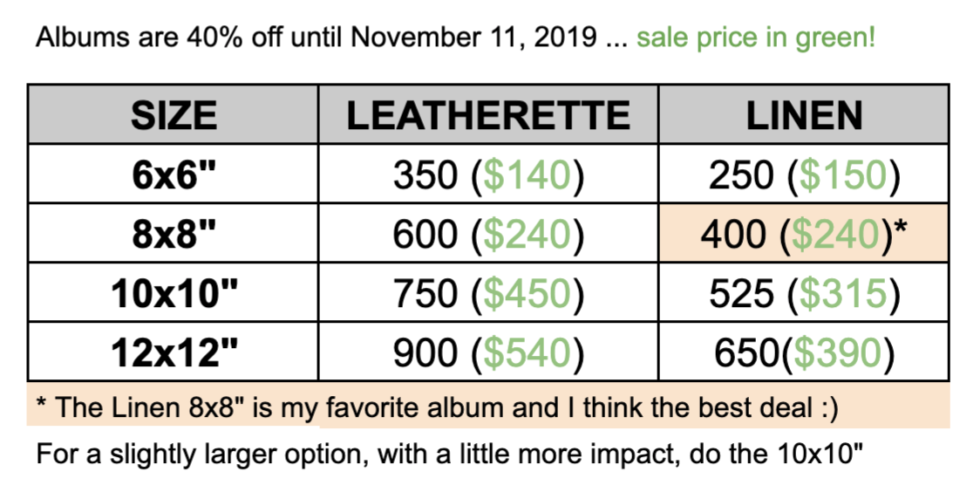The width and height of the screenshot is (980, 499).
Task: Select the 8x8" size row label
Action: coord(174,234)
